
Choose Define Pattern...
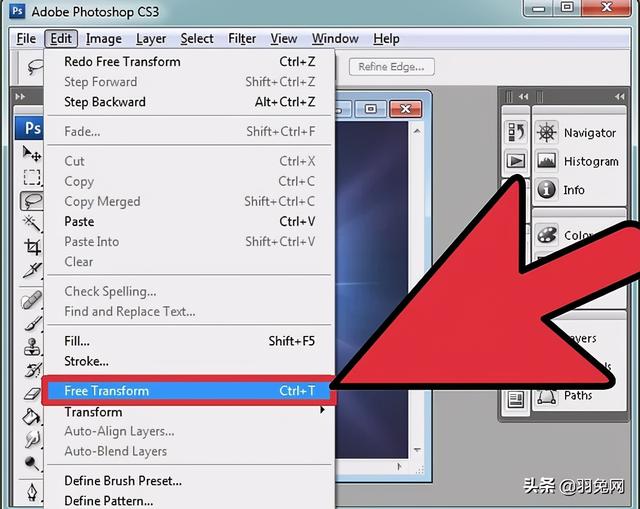[189, 500]
